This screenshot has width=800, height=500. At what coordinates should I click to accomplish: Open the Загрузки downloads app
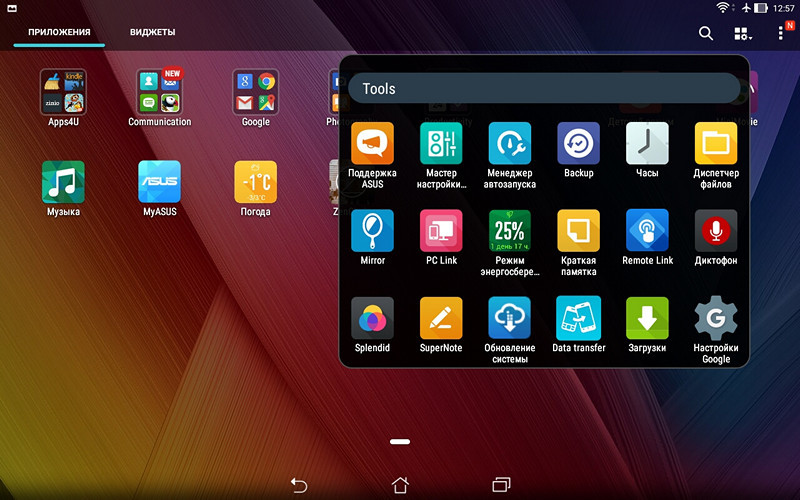coord(647,318)
